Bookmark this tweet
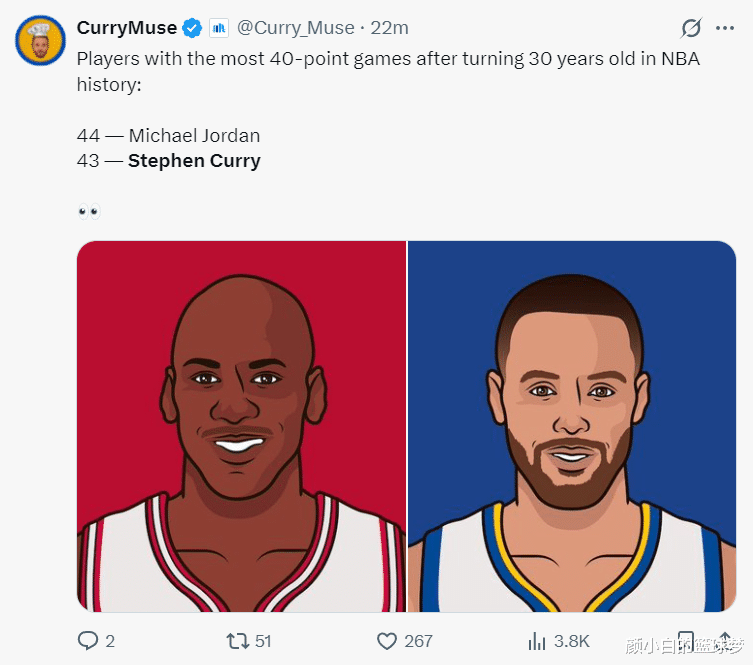Screen dimensions: 753x665 (686, 640)
